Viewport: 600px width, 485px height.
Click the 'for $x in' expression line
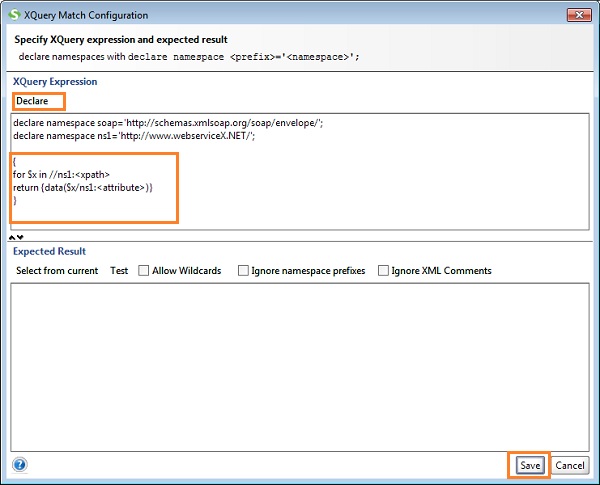(61, 174)
